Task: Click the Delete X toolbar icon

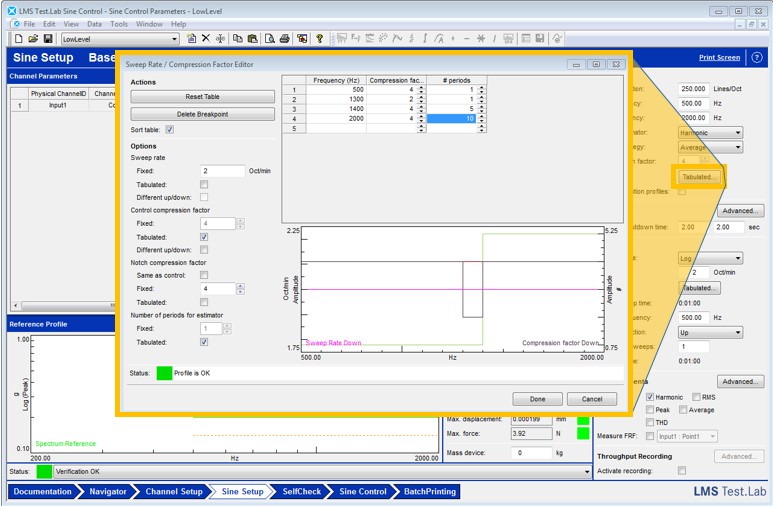Action: point(206,39)
